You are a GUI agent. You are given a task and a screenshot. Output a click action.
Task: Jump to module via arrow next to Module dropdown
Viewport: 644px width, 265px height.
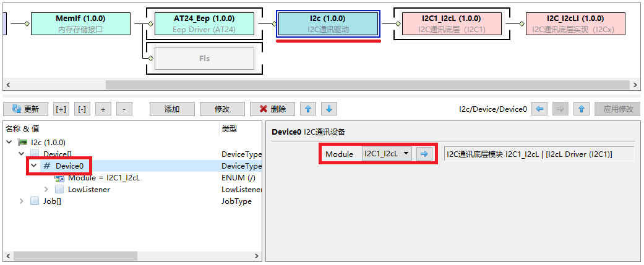click(424, 154)
